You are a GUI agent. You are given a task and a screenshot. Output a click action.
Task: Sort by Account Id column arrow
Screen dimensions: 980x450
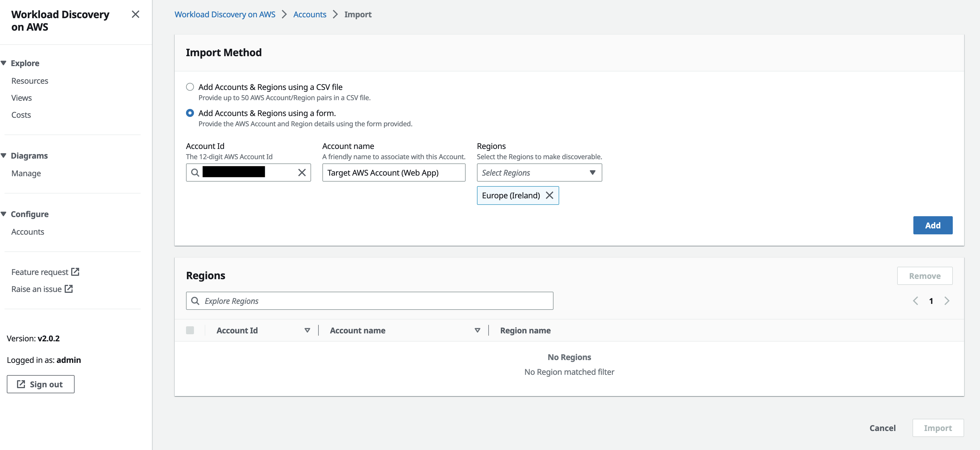(x=307, y=330)
